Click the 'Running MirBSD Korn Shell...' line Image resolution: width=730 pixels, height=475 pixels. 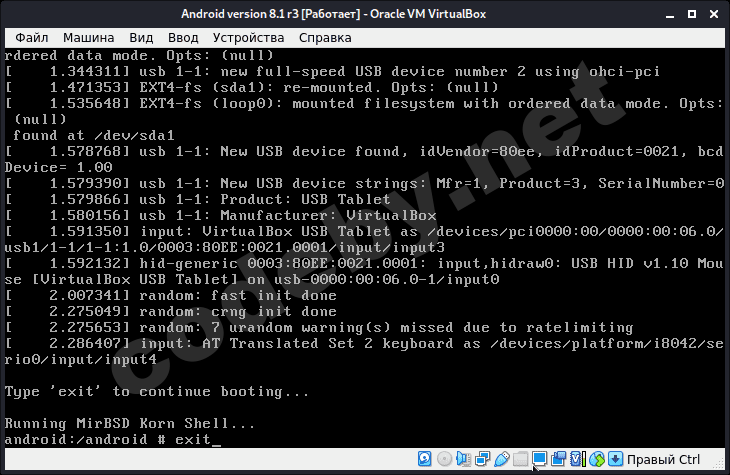tap(130, 423)
